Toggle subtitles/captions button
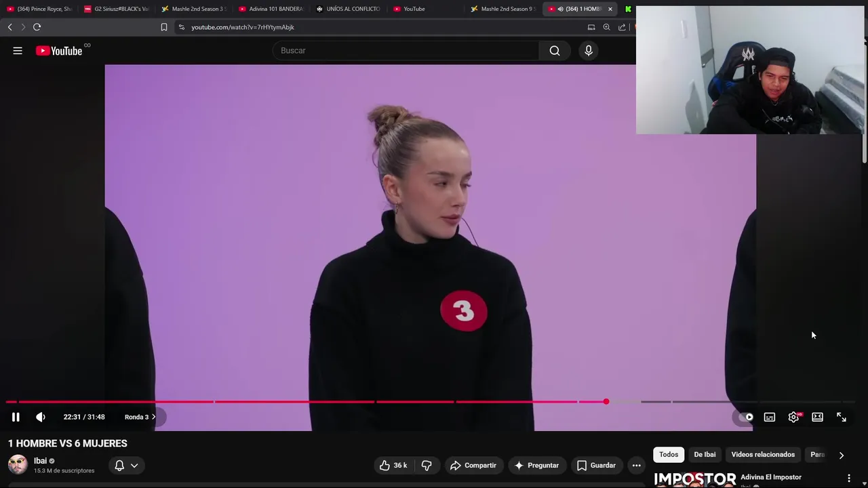 click(770, 418)
